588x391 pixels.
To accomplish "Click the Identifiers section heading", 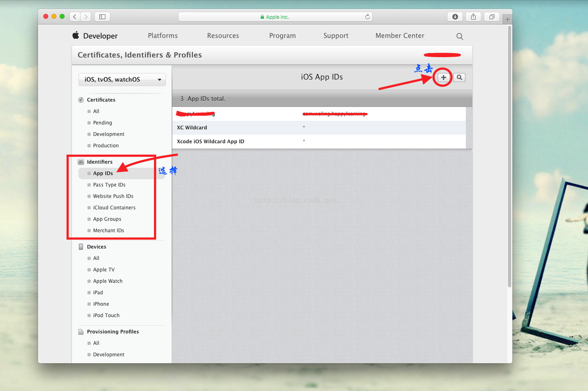I will pyautogui.click(x=100, y=162).
